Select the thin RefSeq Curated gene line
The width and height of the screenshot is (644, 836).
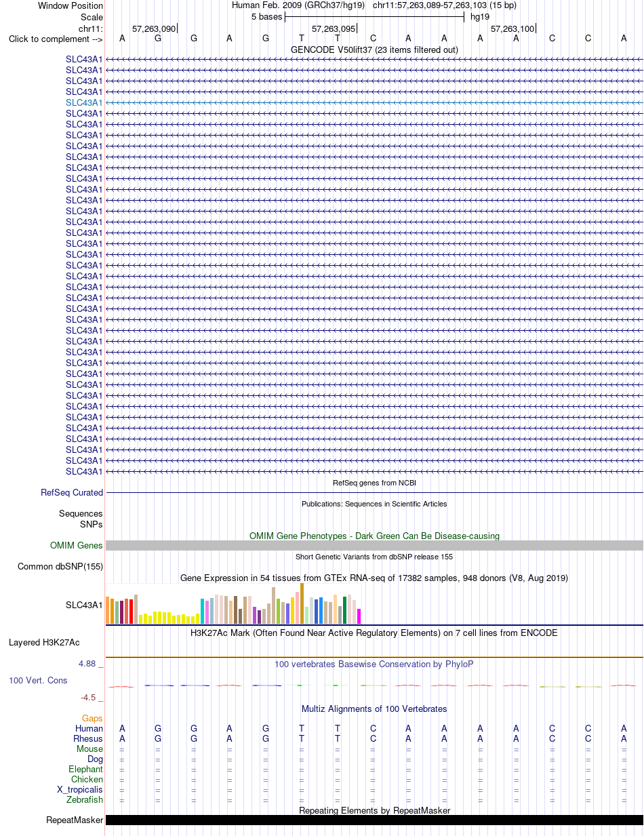374,493
